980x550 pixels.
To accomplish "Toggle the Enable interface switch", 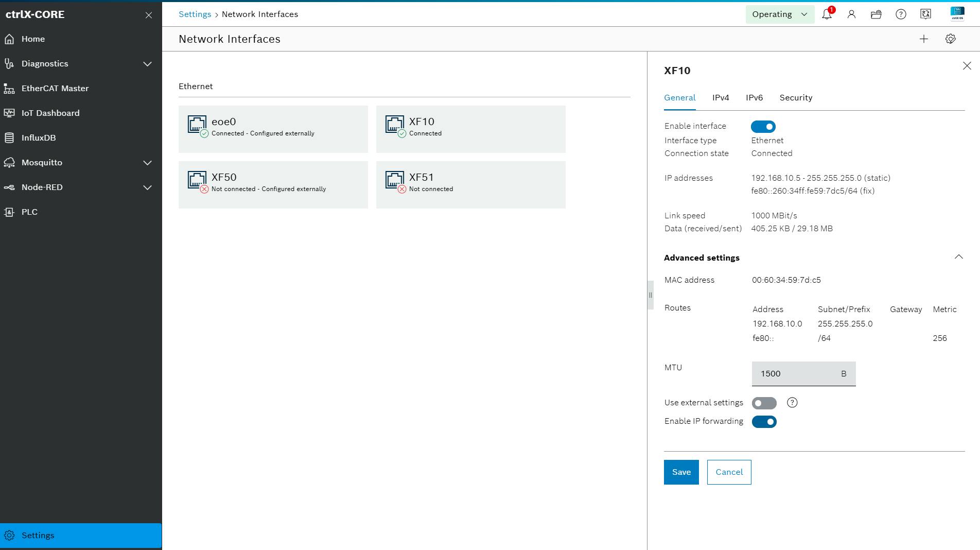I will click(x=763, y=127).
